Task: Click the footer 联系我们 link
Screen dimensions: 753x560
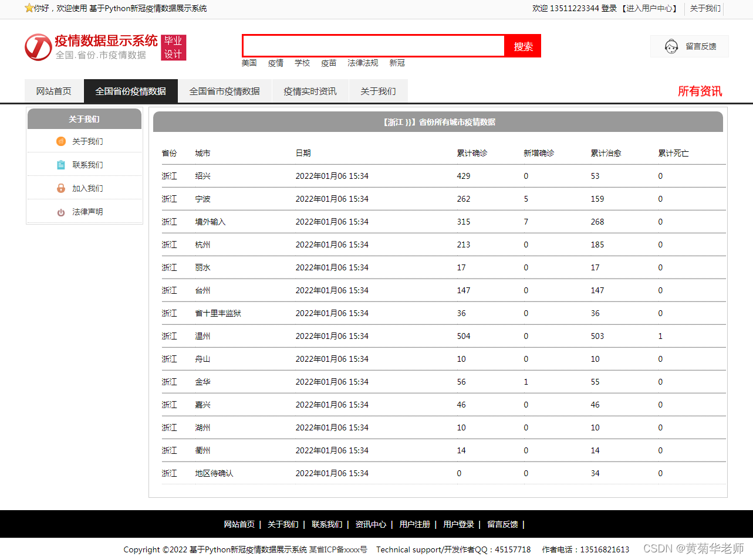Action: [327, 524]
